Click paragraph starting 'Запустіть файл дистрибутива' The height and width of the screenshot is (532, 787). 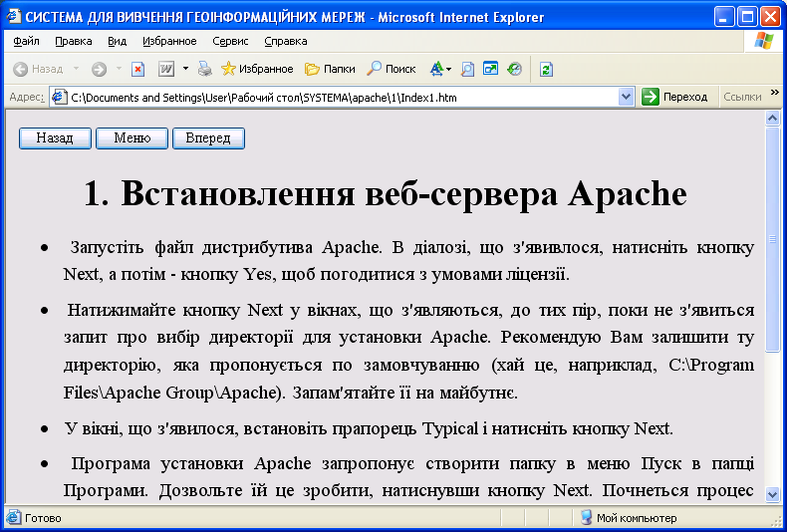(x=408, y=261)
